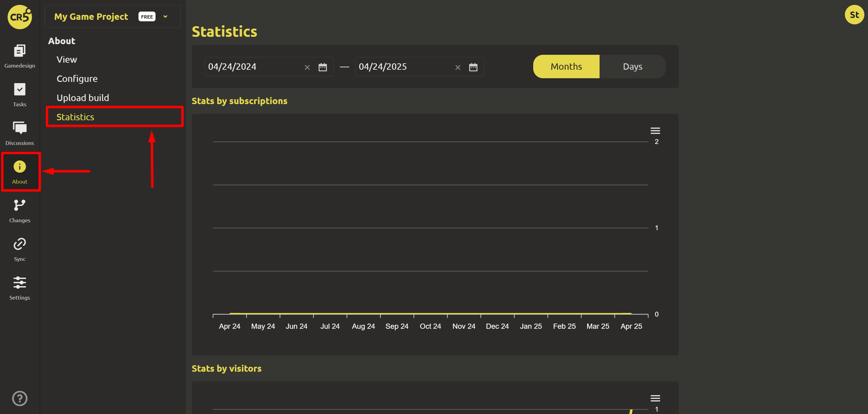
Task: Open Discussions section in sidebar
Action: coord(19,134)
